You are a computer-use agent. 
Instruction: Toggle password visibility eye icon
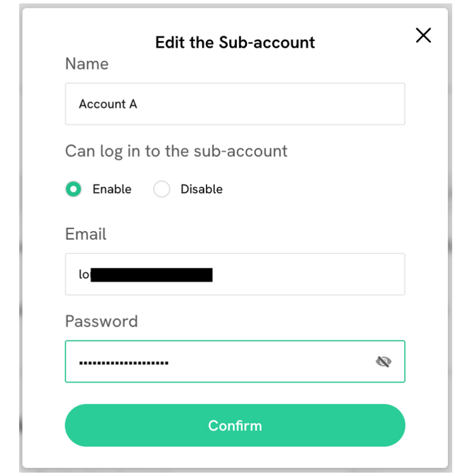point(383,362)
